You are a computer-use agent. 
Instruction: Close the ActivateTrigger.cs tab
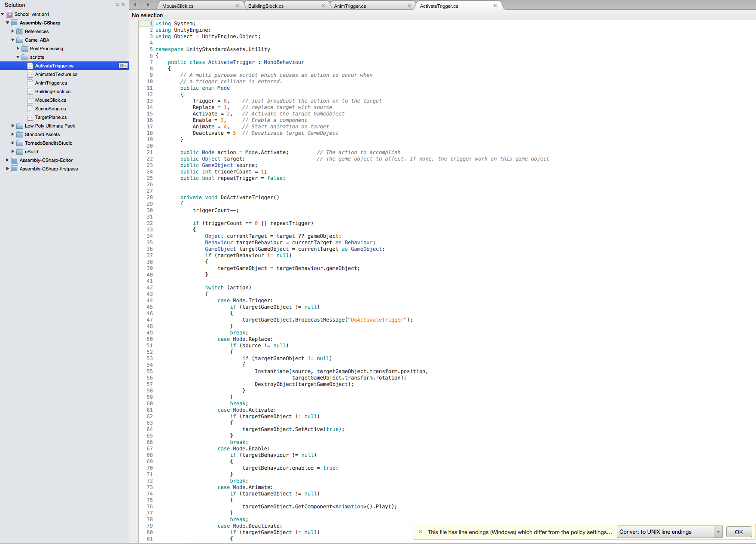(x=495, y=6)
